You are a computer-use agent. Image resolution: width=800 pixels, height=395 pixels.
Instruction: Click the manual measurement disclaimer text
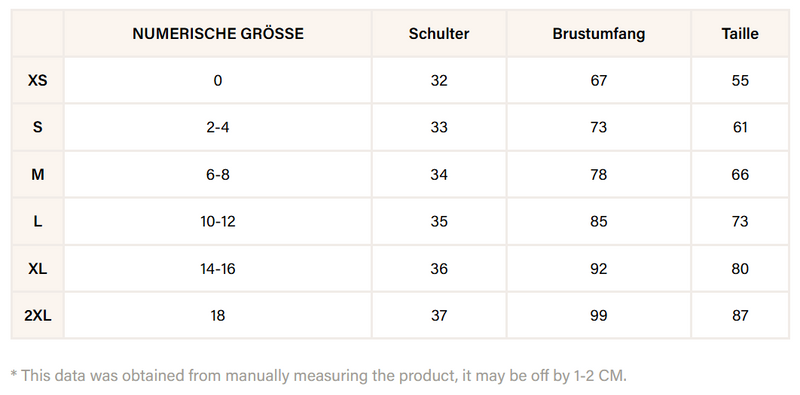(x=318, y=376)
